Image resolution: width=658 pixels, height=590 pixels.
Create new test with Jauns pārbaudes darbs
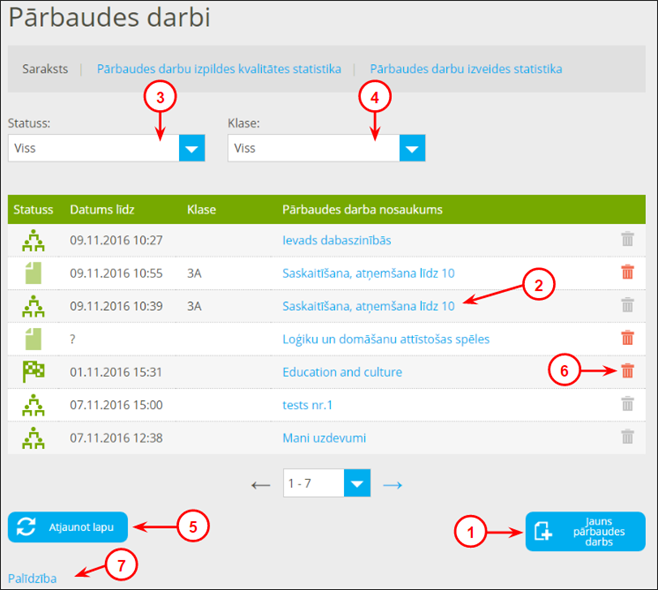pos(585,531)
